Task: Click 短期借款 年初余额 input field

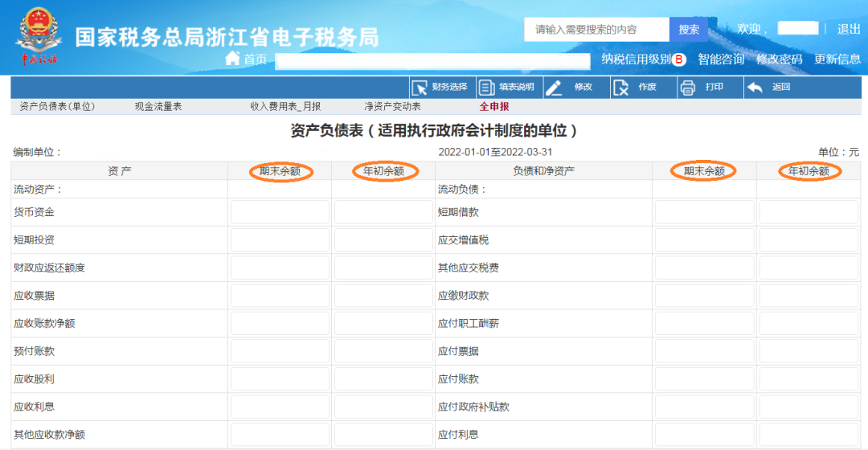Action: (809, 213)
